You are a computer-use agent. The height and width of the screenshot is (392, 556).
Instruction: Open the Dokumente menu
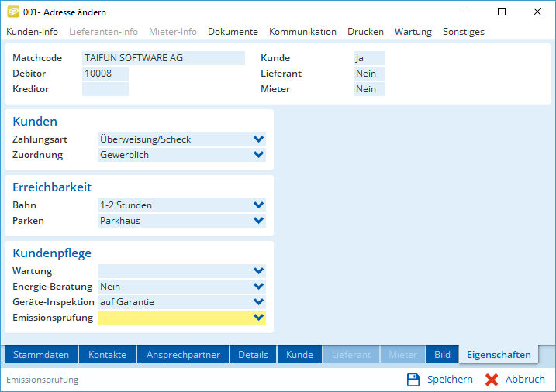233,32
